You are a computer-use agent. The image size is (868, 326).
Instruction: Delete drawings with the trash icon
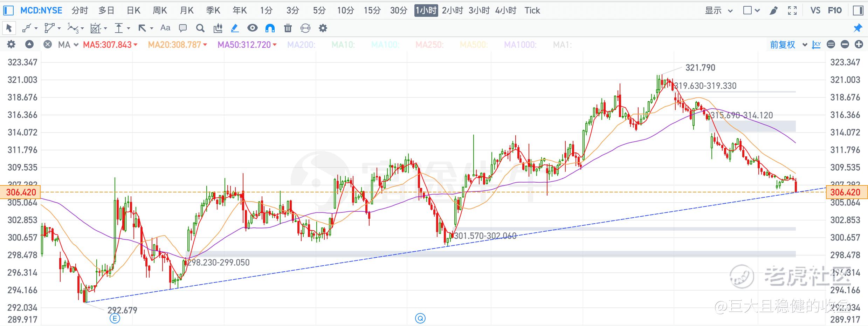[x=288, y=28]
